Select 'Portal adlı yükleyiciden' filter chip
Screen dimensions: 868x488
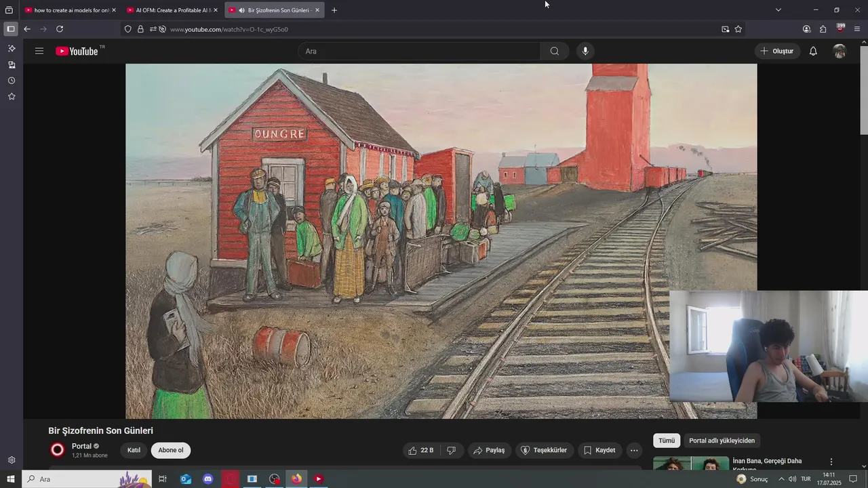pyautogui.click(x=722, y=441)
